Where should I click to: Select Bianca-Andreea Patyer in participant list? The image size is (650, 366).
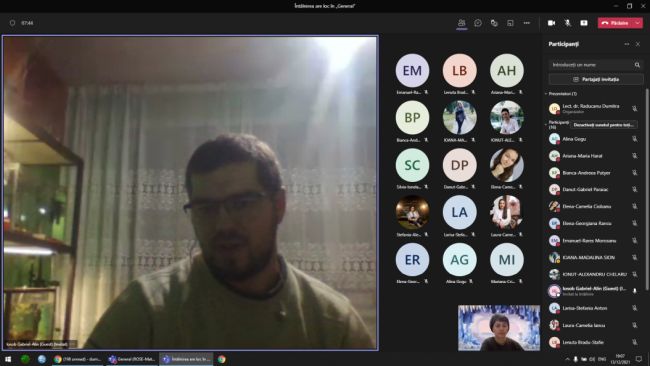coord(593,173)
